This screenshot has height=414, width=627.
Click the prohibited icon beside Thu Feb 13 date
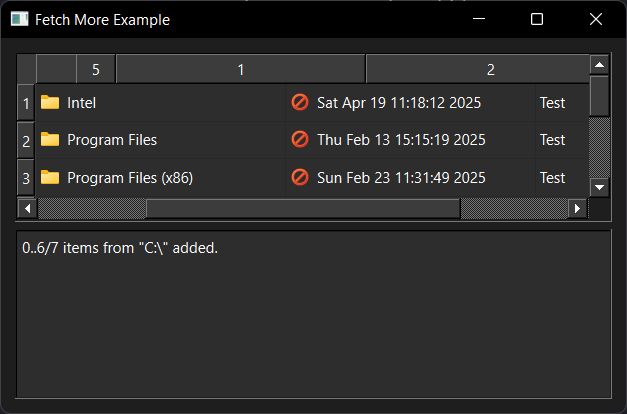pos(300,140)
